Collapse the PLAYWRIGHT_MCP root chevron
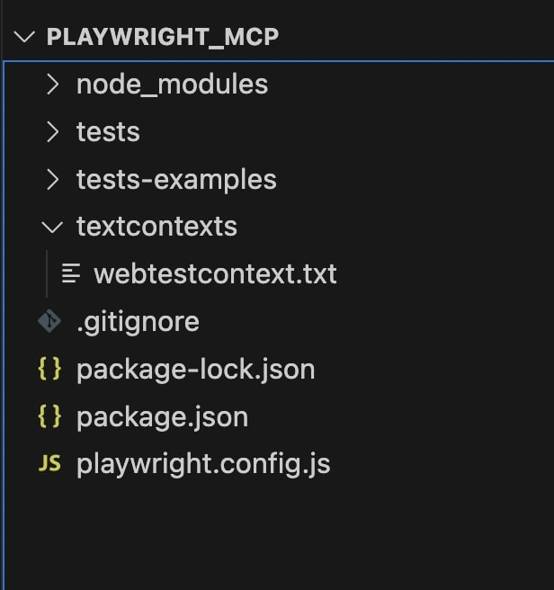The height and width of the screenshot is (590, 554). tap(24, 37)
